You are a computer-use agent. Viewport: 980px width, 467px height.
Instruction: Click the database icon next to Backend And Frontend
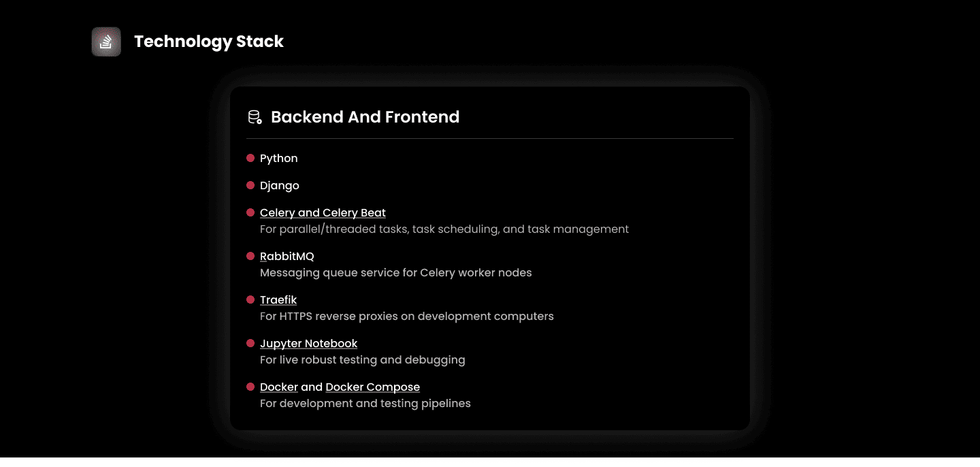(x=255, y=117)
